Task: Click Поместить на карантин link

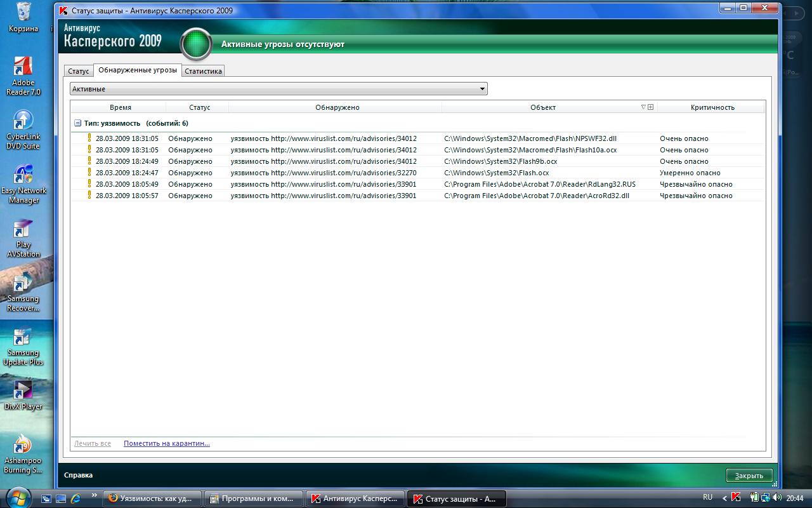Action: (167, 443)
